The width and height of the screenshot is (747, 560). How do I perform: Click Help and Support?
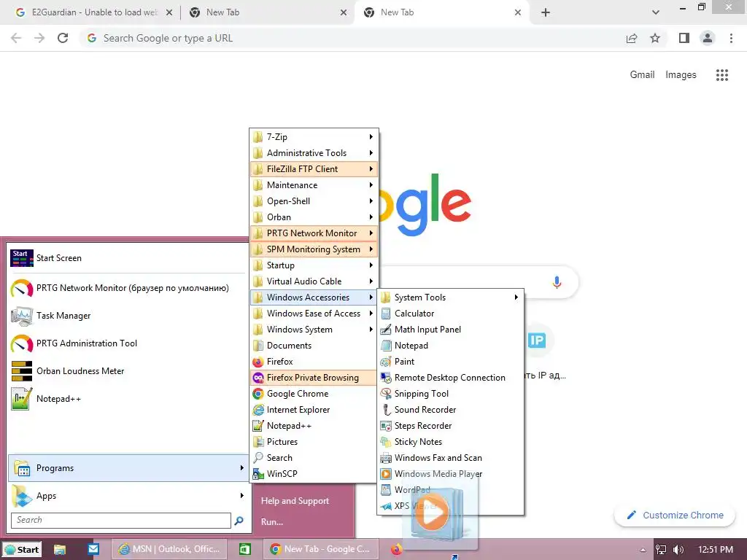295,501
